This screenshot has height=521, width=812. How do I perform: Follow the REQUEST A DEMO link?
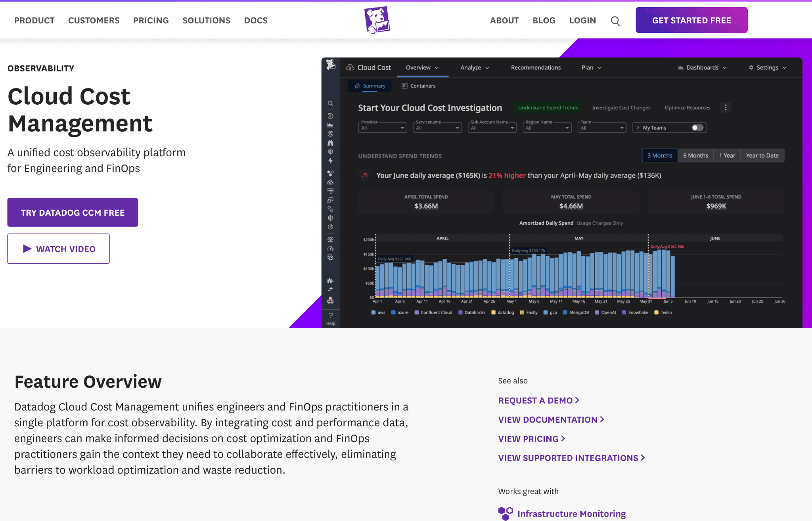tap(539, 400)
